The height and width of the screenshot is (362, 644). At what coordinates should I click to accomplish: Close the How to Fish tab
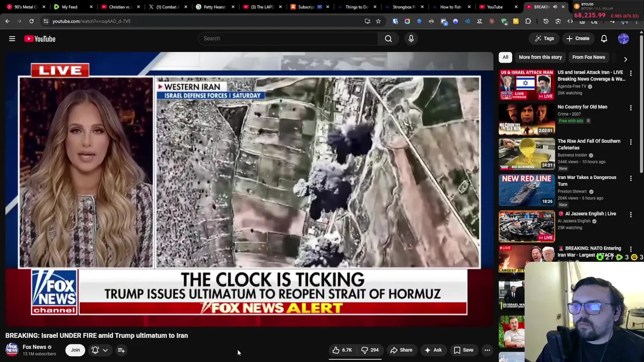[x=469, y=7]
